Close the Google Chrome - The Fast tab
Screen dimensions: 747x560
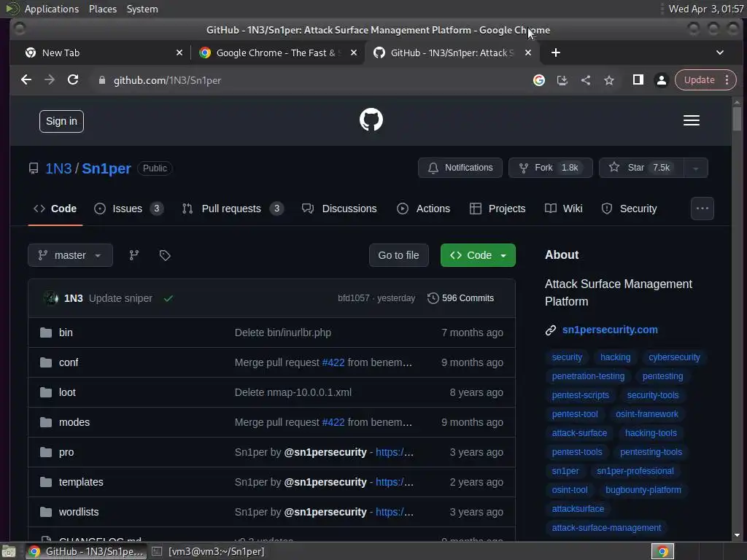pyautogui.click(x=354, y=52)
